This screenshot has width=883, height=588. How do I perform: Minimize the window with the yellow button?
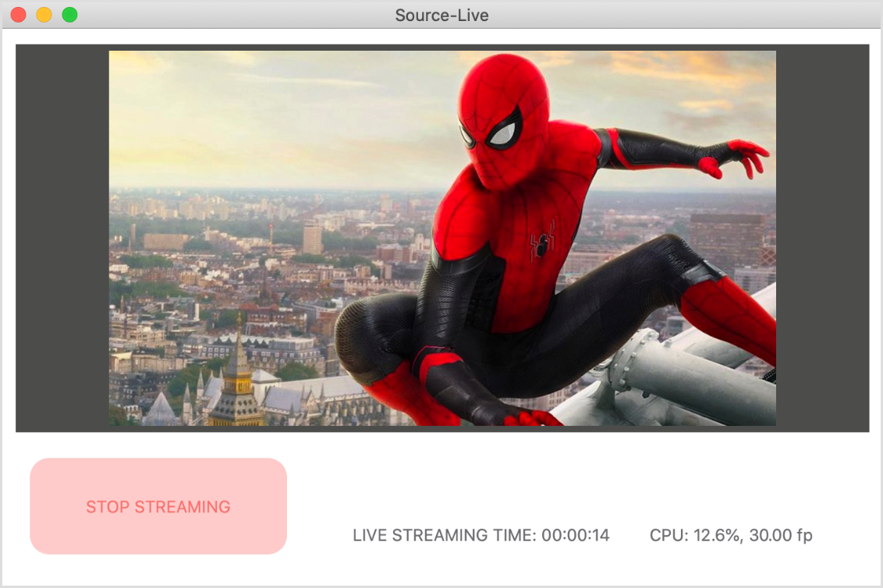(x=44, y=15)
